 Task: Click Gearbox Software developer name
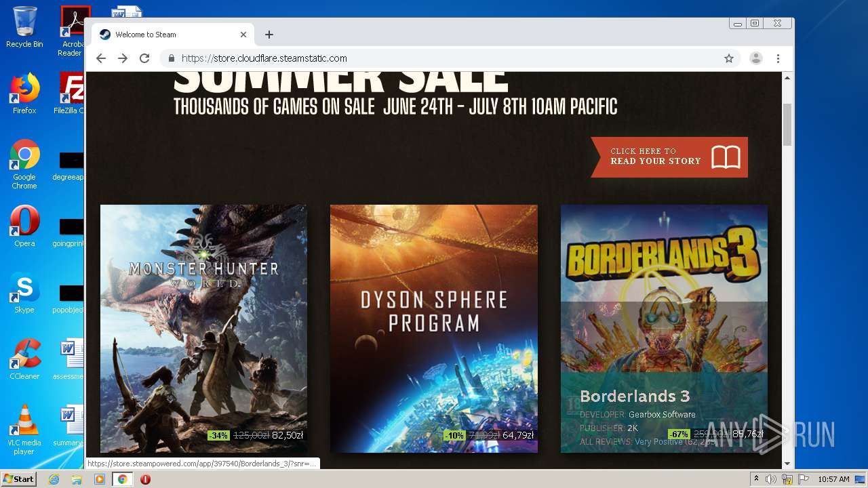[662, 414]
